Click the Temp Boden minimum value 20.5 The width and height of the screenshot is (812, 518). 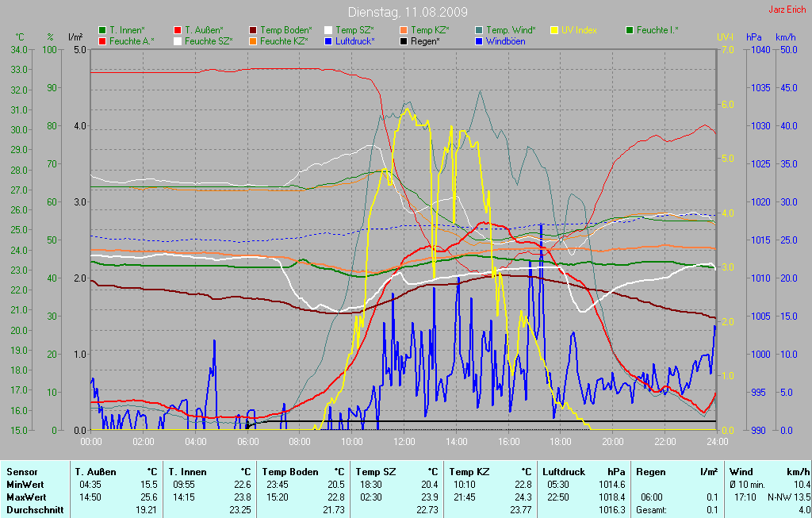point(336,485)
